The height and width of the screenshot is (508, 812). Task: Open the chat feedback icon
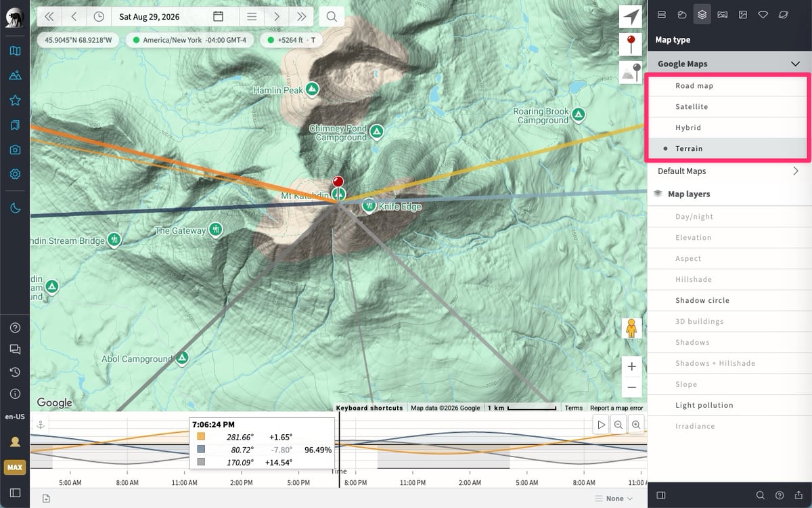(x=15, y=350)
